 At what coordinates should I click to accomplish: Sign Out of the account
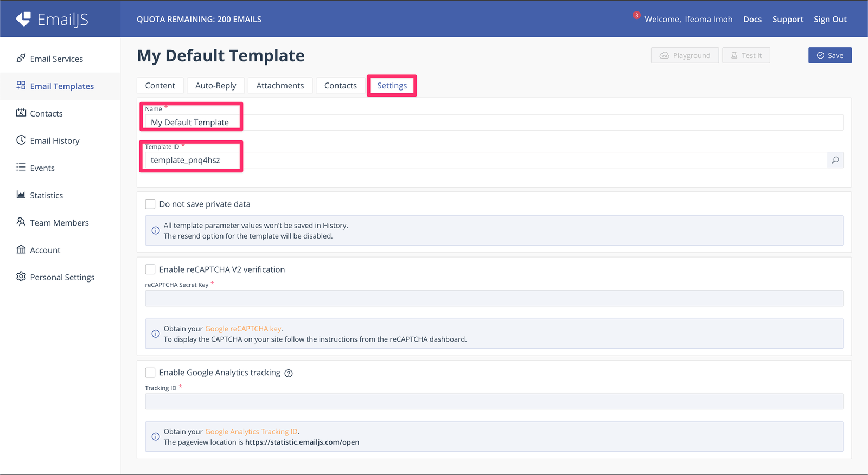(x=830, y=19)
